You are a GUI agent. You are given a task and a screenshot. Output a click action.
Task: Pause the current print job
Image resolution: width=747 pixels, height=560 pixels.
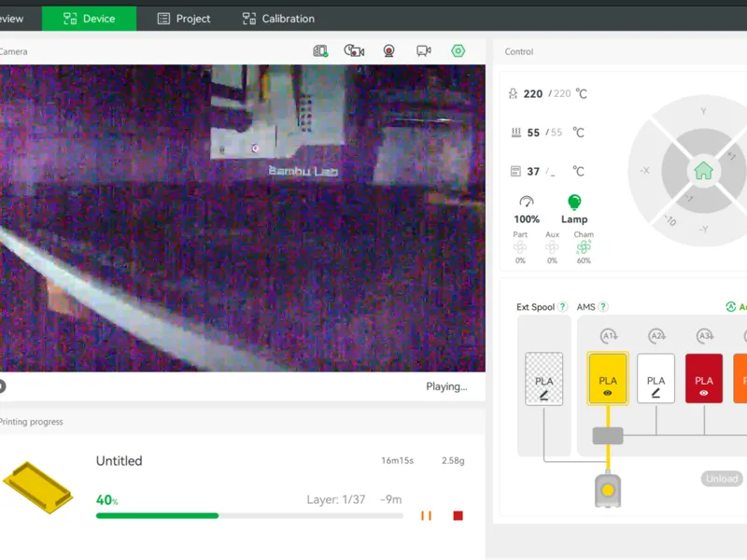[426, 516]
